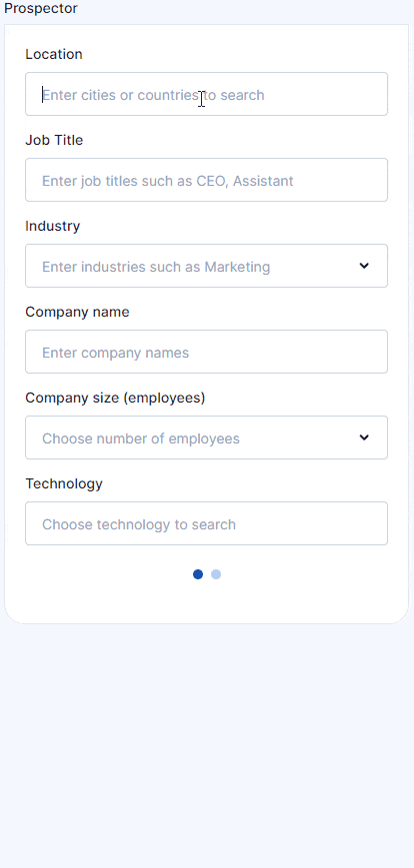Select the Company name text field

(206, 352)
